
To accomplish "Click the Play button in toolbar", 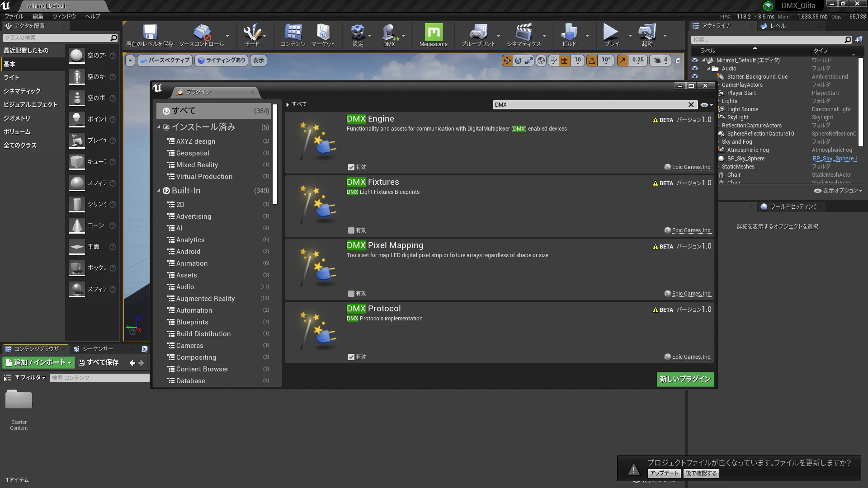I will pyautogui.click(x=611, y=35).
